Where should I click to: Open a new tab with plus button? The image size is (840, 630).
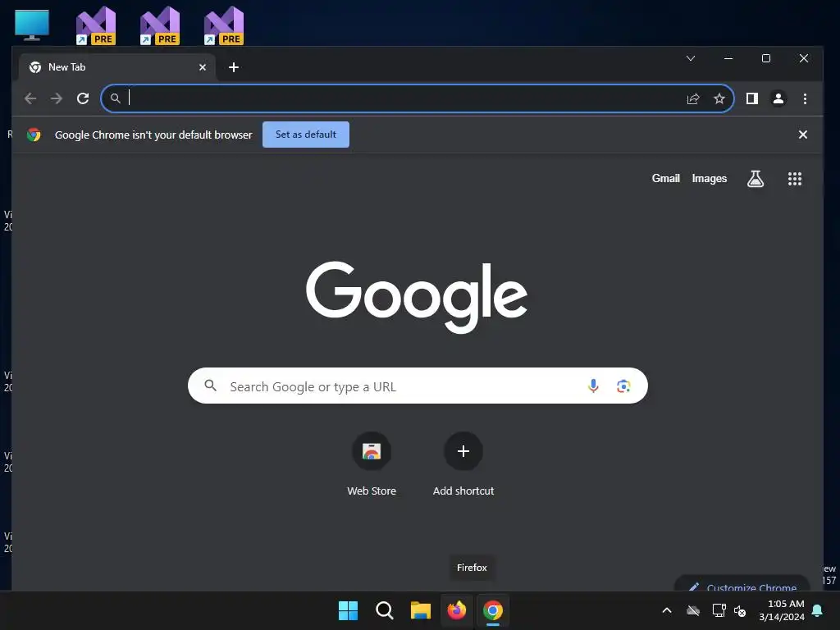pos(234,67)
